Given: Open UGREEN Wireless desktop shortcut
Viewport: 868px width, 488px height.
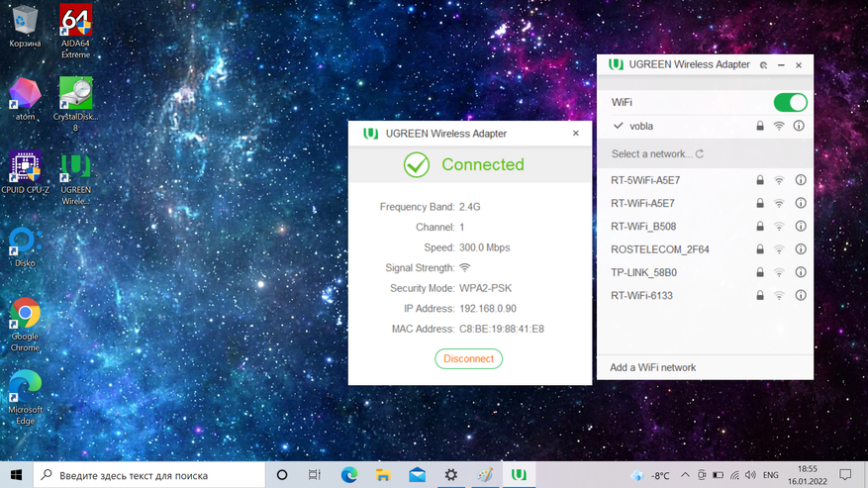Looking at the screenshot, I should [x=76, y=177].
